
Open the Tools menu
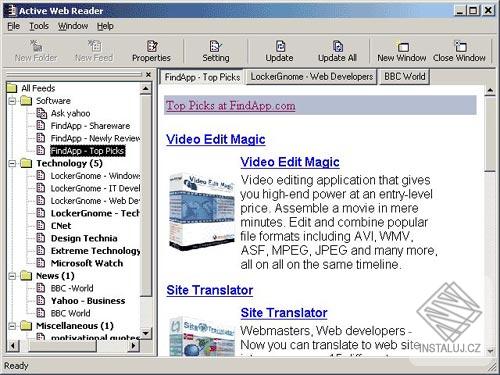pyautogui.click(x=39, y=26)
